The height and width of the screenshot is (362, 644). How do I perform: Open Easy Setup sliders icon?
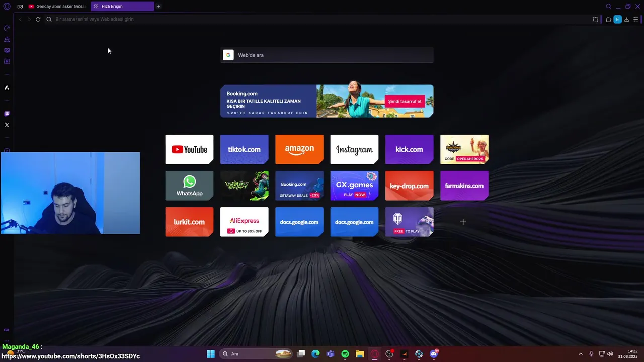pyautogui.click(x=635, y=19)
